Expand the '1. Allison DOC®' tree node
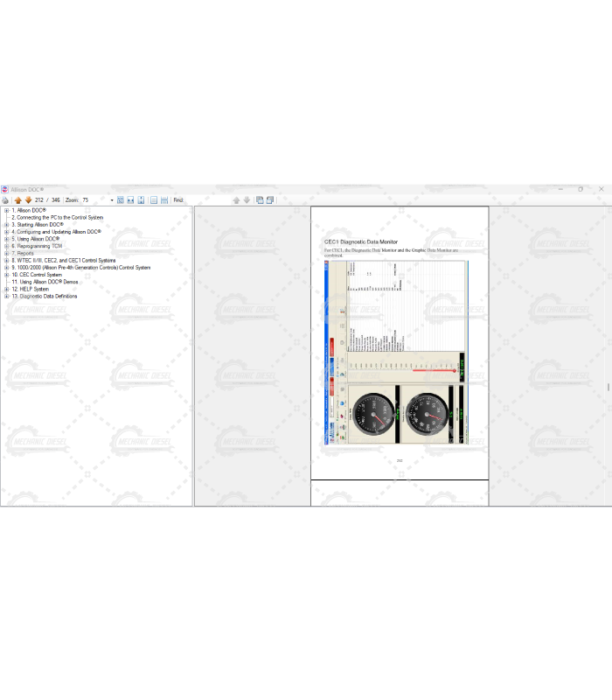 pos(6,211)
